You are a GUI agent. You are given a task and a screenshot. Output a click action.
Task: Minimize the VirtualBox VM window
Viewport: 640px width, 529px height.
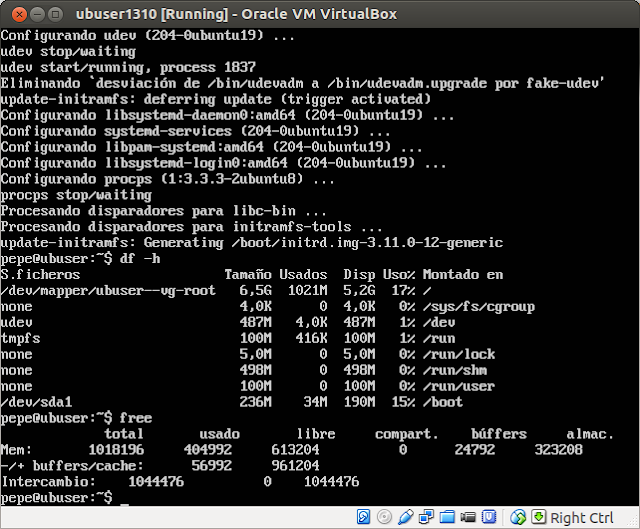[37, 15]
